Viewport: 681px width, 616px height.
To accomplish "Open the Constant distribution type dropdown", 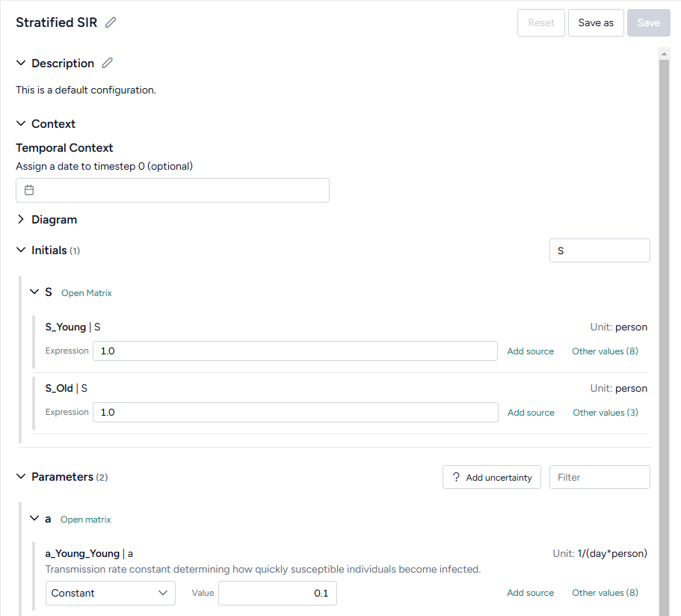I will coord(110,593).
